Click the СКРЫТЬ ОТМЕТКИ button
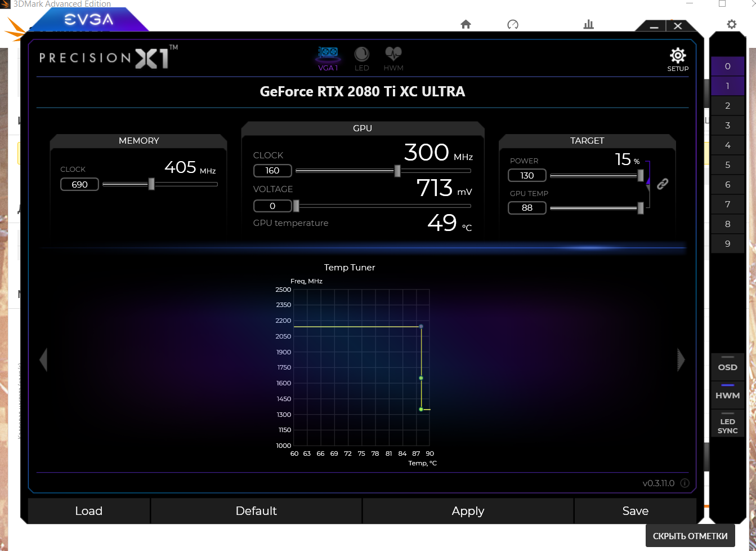756x551 pixels. pyautogui.click(x=690, y=536)
